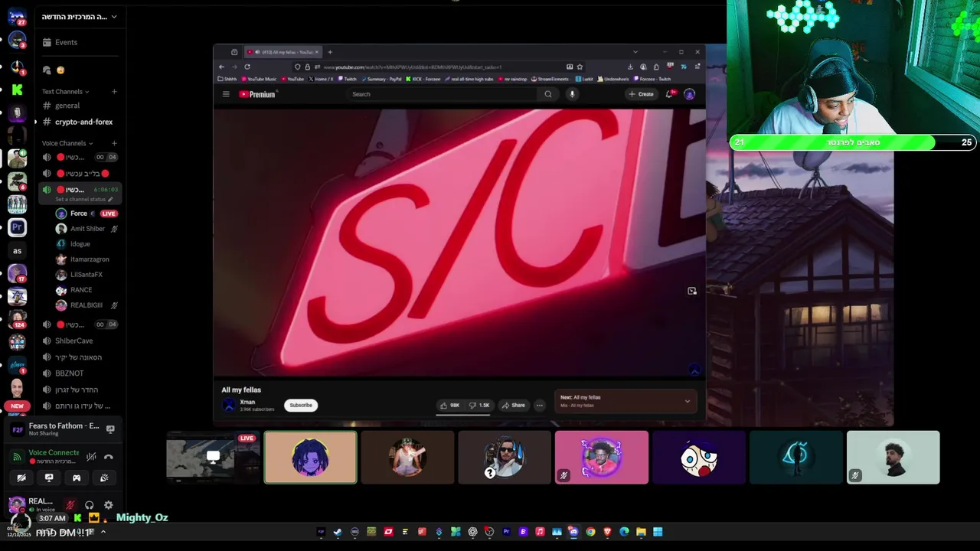
Task: Share the All my fellas video
Action: 514,406
